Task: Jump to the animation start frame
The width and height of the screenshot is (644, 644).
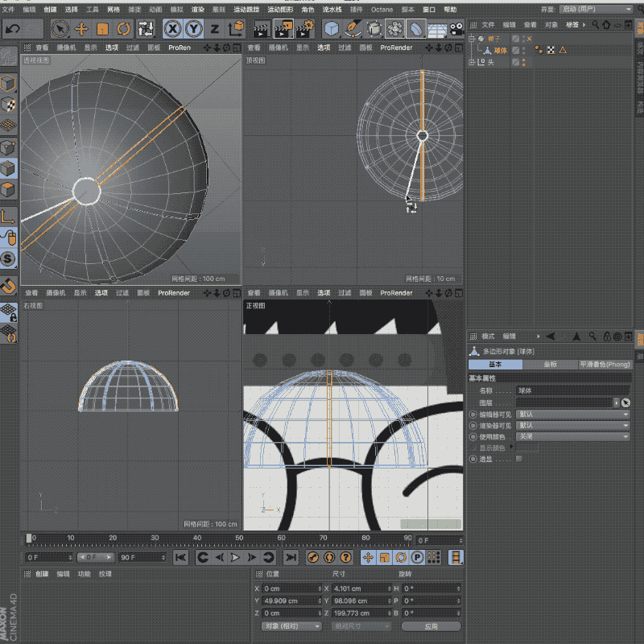Action: [x=181, y=557]
